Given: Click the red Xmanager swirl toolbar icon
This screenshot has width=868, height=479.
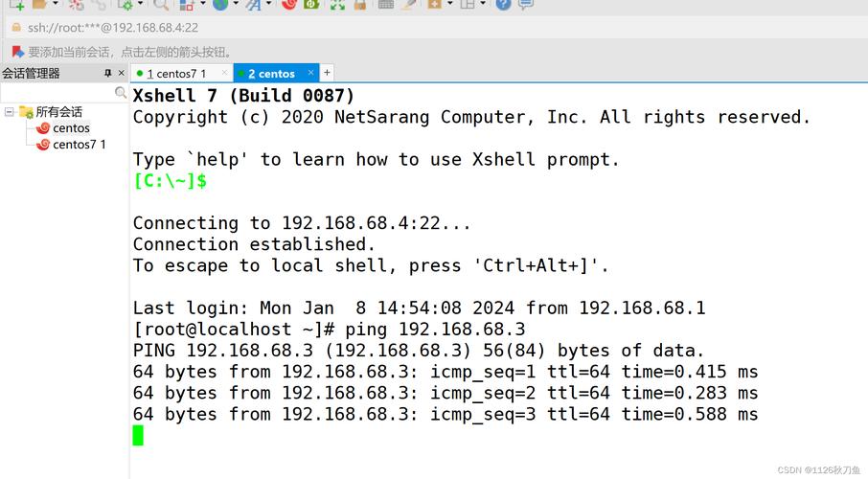Looking at the screenshot, I should pos(288,5).
